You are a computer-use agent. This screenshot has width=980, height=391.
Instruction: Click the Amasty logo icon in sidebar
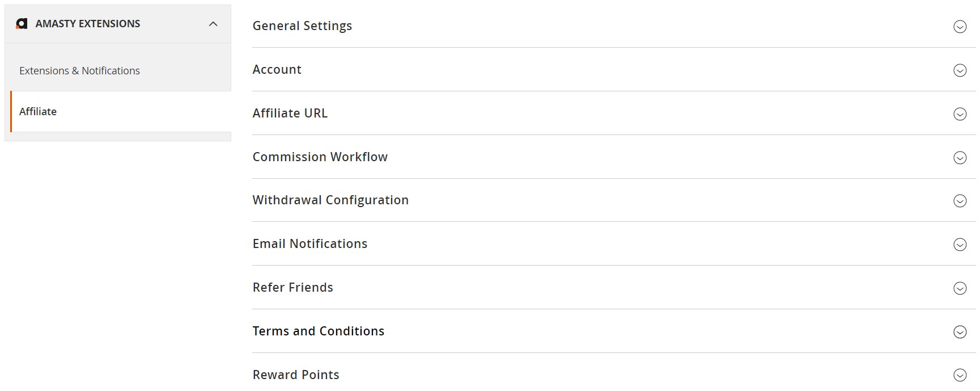tap(22, 24)
